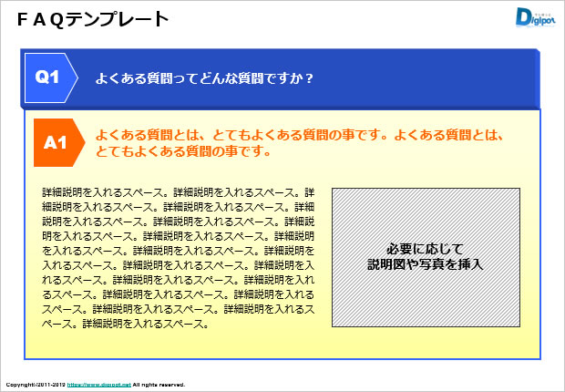Click the 説明図や写真を挿入 caption text
Viewport: 565px width, 392px height.
point(426,263)
